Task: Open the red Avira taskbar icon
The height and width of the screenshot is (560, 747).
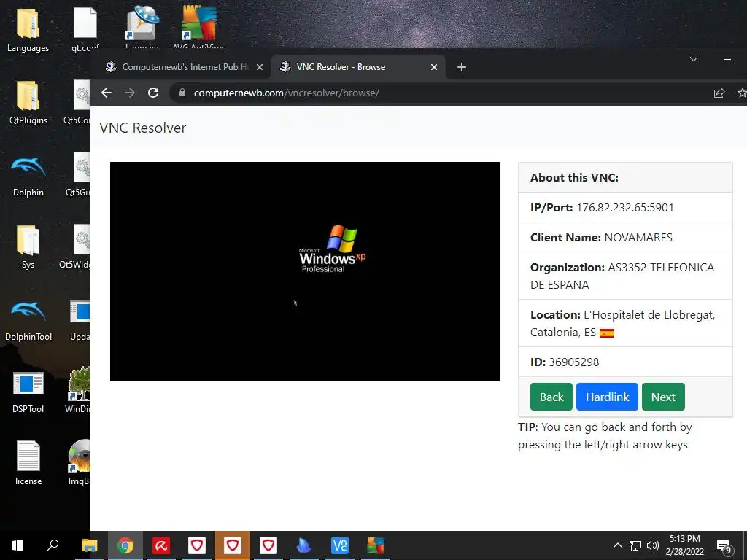Action: 161,545
